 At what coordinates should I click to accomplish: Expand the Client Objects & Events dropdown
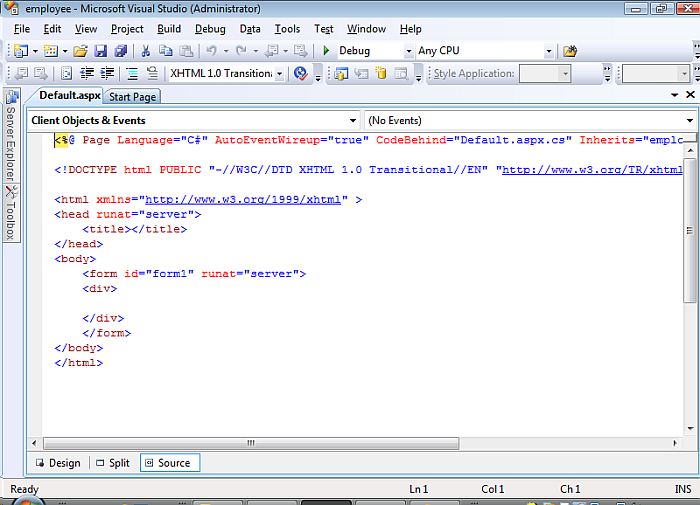354,120
